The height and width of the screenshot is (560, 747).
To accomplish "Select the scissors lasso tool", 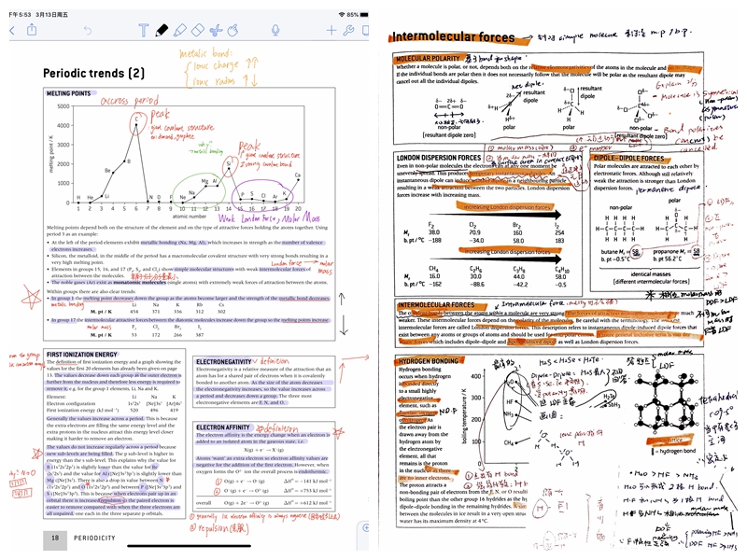I will click(x=216, y=31).
